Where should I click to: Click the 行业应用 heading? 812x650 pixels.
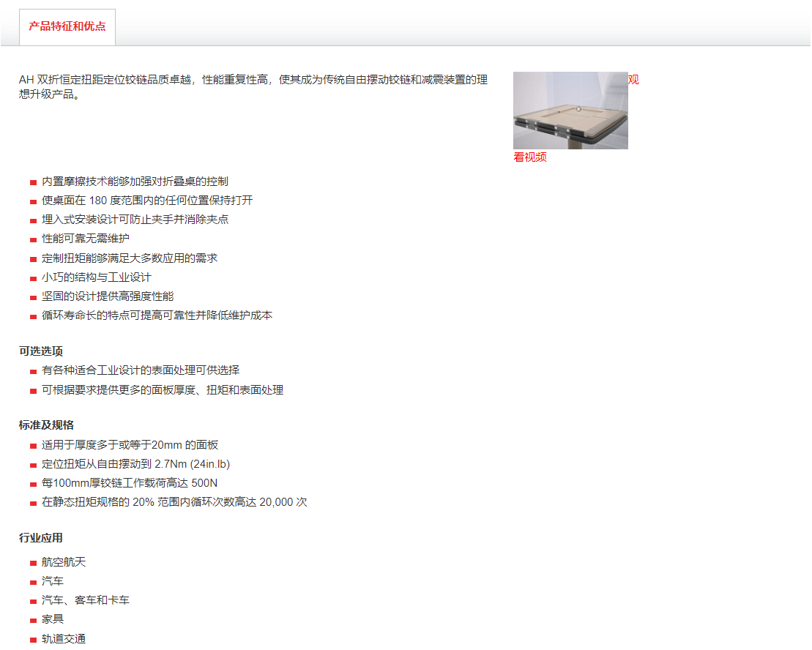pos(41,538)
